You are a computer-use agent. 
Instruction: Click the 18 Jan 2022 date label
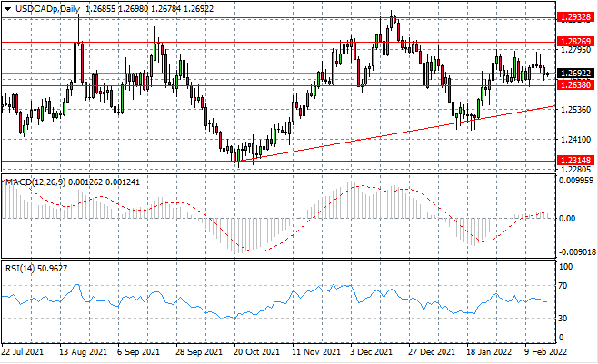pos(489,352)
